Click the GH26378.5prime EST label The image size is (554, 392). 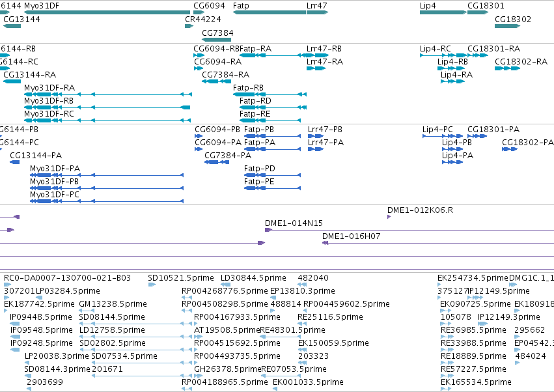click(x=228, y=369)
